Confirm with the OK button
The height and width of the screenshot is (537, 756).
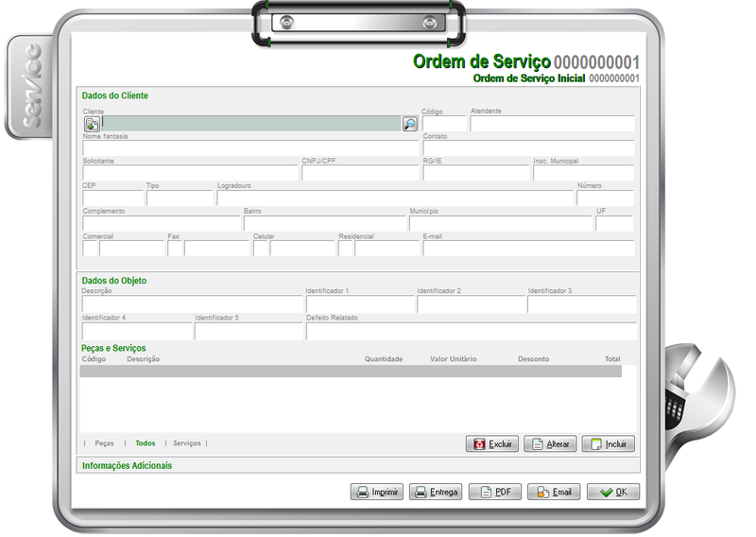tap(612, 493)
